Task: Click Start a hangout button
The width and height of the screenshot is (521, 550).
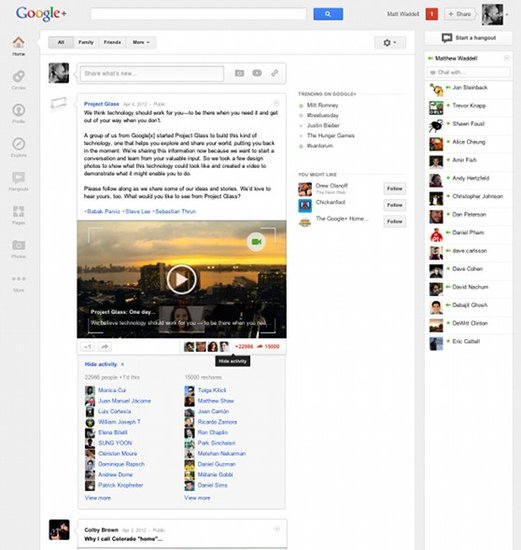Action: tap(469, 38)
